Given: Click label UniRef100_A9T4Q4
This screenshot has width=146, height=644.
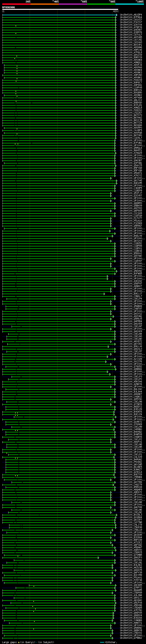Looking at the screenshot, I should click(x=131, y=98).
